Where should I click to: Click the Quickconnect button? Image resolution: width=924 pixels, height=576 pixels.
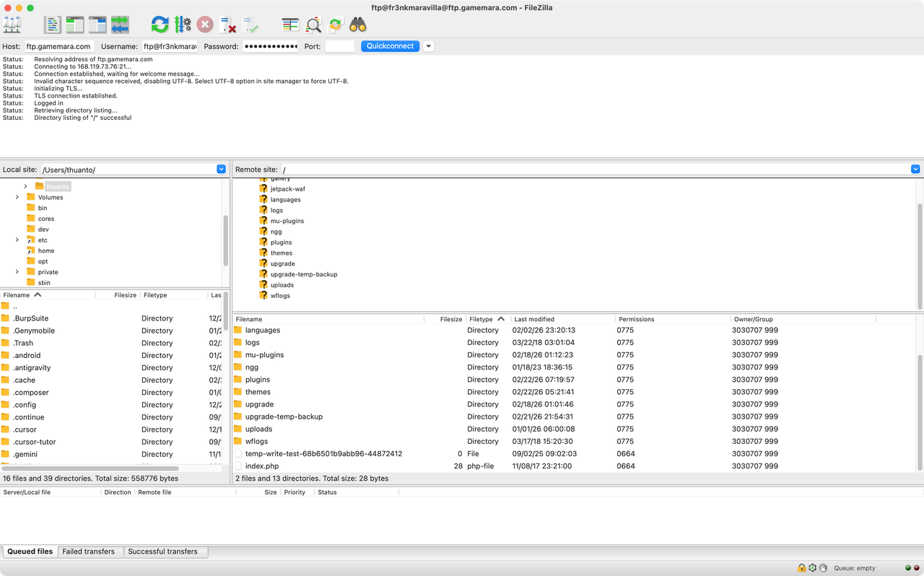(x=390, y=46)
